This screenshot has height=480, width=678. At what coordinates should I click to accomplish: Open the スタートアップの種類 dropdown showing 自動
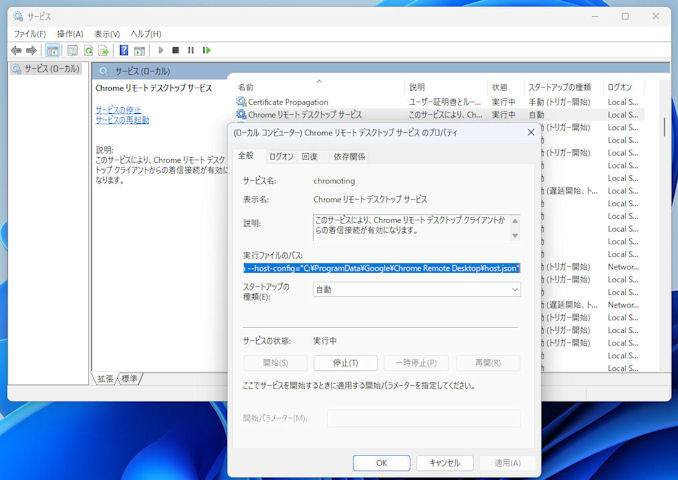[x=417, y=290]
